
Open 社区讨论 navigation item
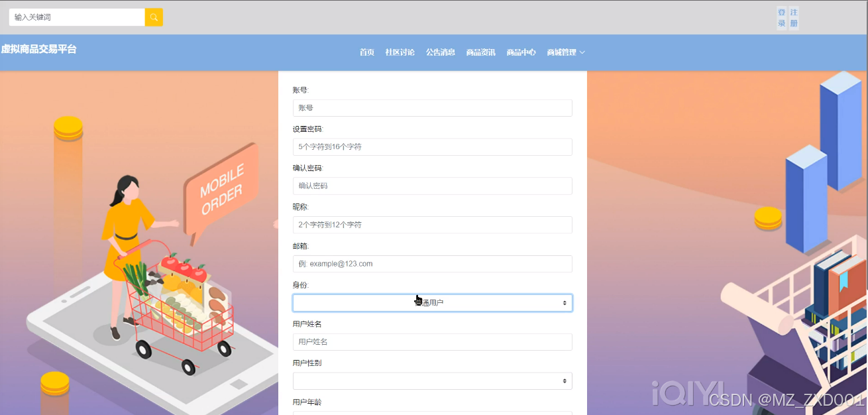click(x=400, y=52)
